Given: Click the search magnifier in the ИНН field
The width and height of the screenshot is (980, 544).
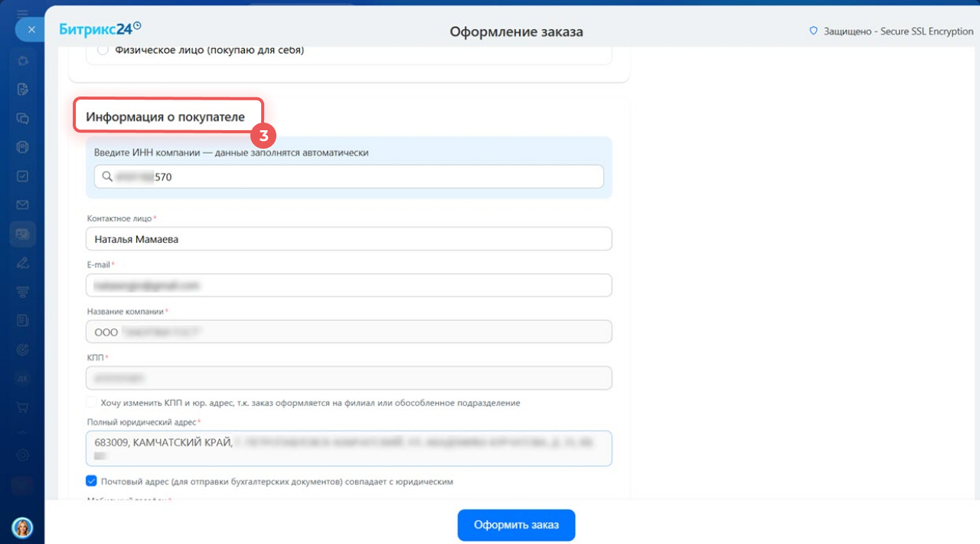Looking at the screenshot, I should tap(107, 177).
